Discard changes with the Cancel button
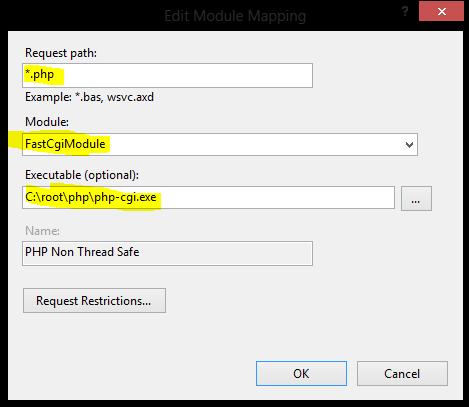469x407 pixels. (402, 373)
